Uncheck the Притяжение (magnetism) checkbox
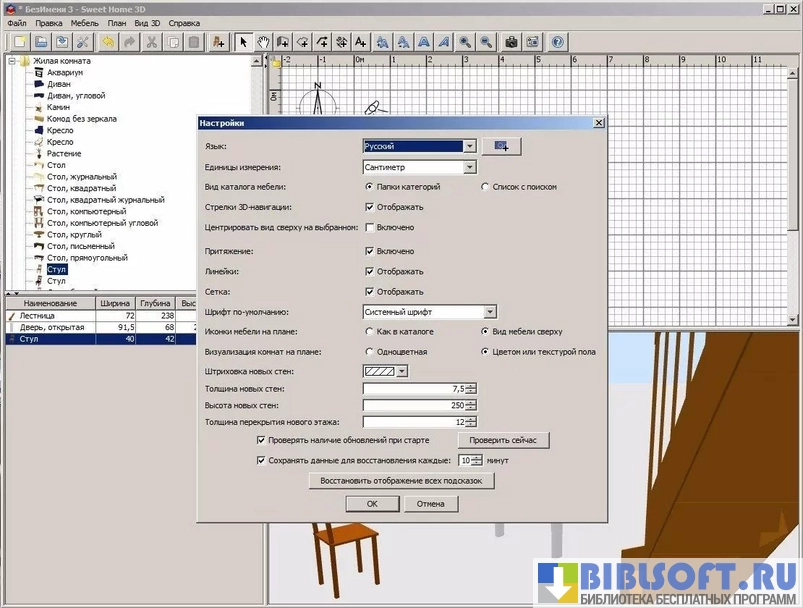The width and height of the screenshot is (803, 608). coord(370,251)
